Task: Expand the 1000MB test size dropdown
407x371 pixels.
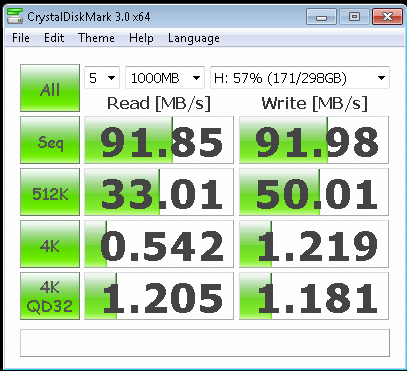Action: tap(165, 78)
